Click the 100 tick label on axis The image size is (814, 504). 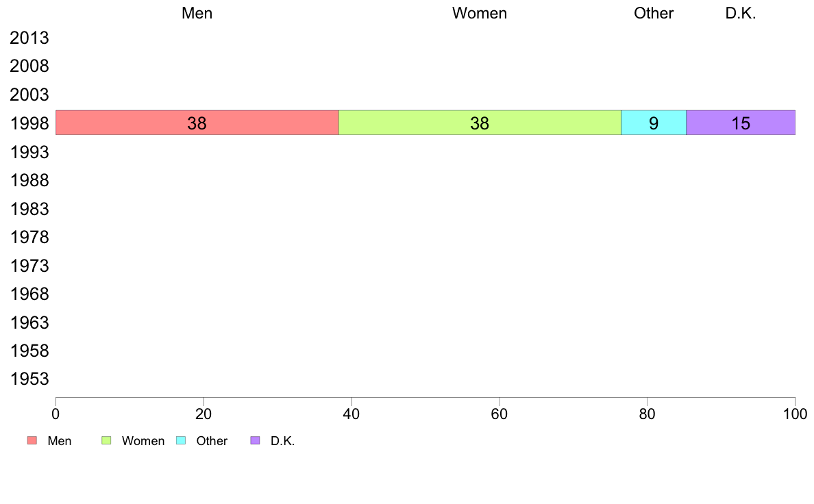click(x=795, y=414)
